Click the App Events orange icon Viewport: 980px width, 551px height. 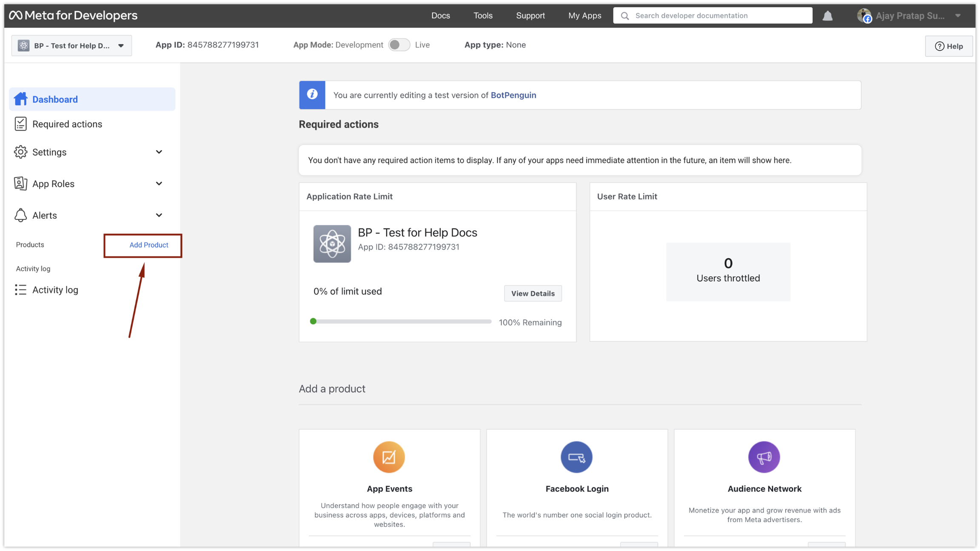tap(389, 457)
